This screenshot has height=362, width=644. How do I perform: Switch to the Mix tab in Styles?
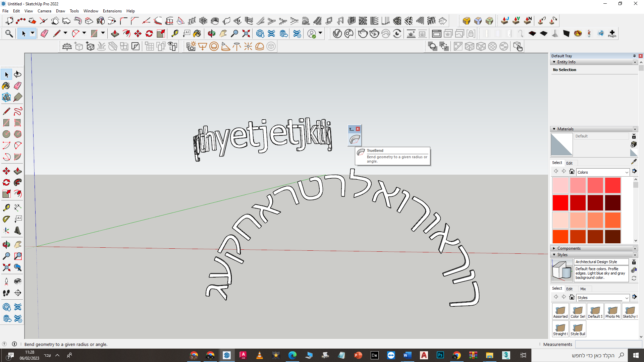[583, 289]
